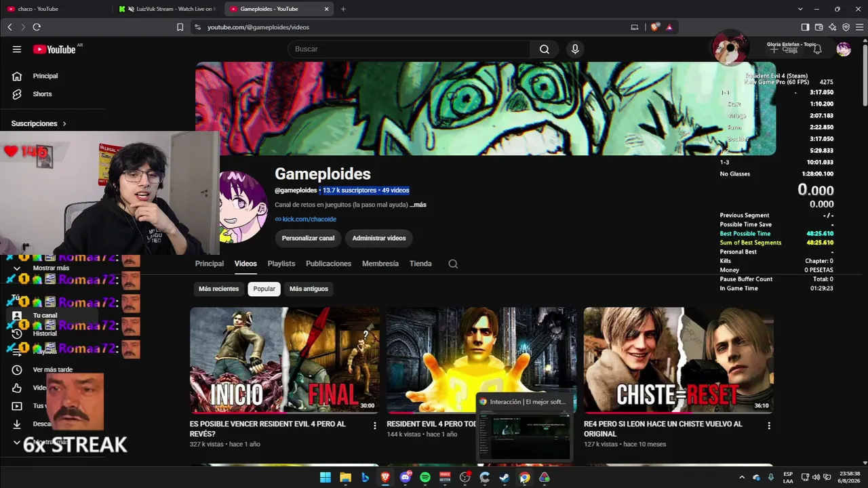Submit search with the magnifier icon
This screenshot has width=868, height=488.
point(545,49)
